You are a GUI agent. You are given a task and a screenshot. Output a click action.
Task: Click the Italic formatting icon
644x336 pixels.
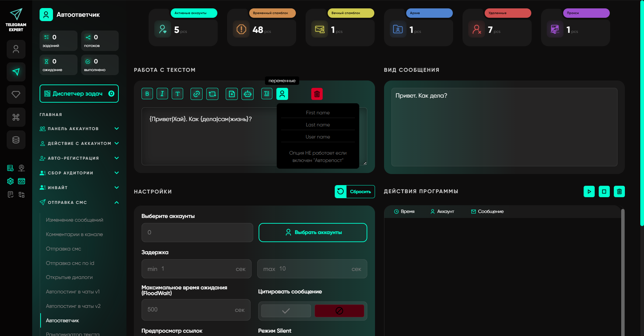pyautogui.click(x=162, y=94)
